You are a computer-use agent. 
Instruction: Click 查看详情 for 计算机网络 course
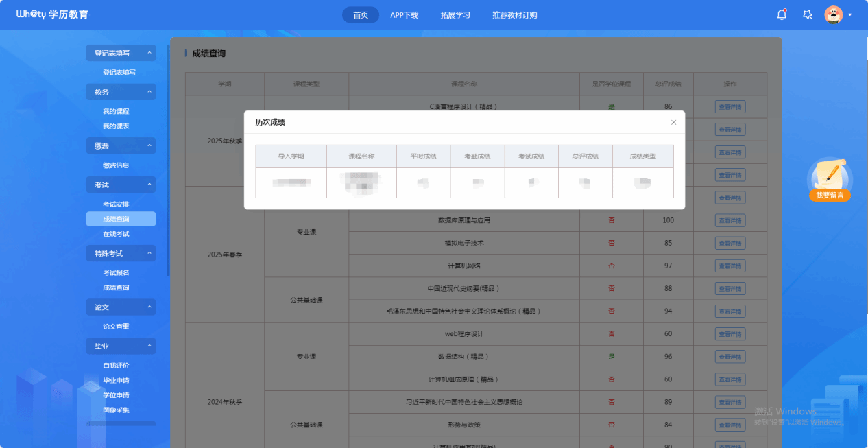(x=730, y=266)
